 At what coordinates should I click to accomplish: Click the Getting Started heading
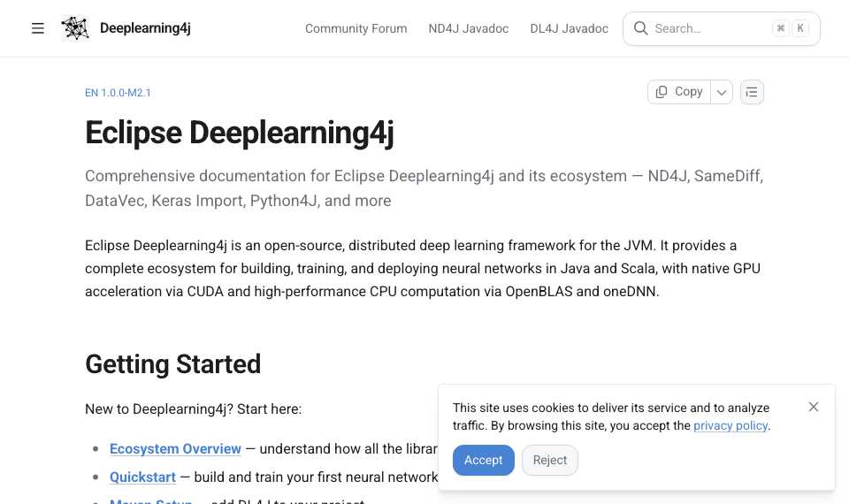click(172, 363)
